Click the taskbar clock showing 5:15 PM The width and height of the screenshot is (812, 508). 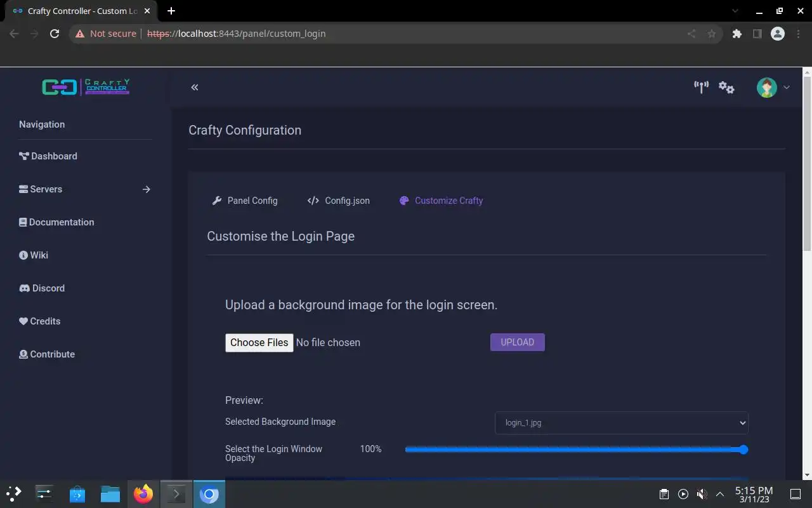[x=754, y=494]
